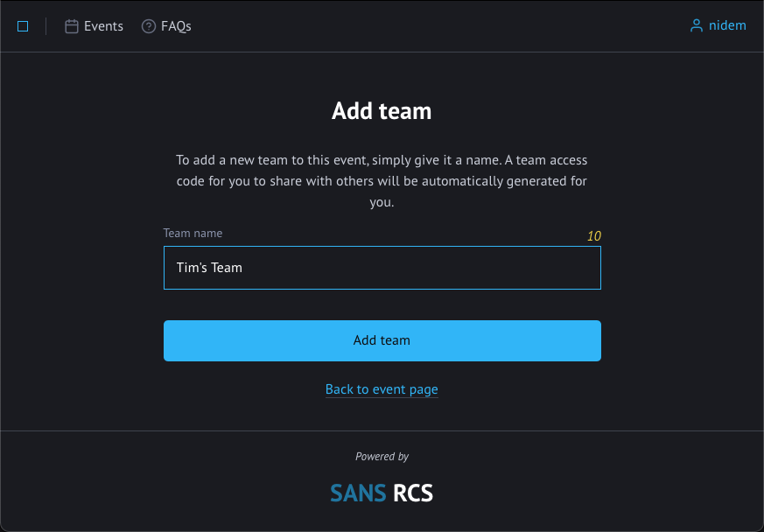Open the FAQs menu item
Viewport: 764px width, 532px height.
(x=176, y=26)
